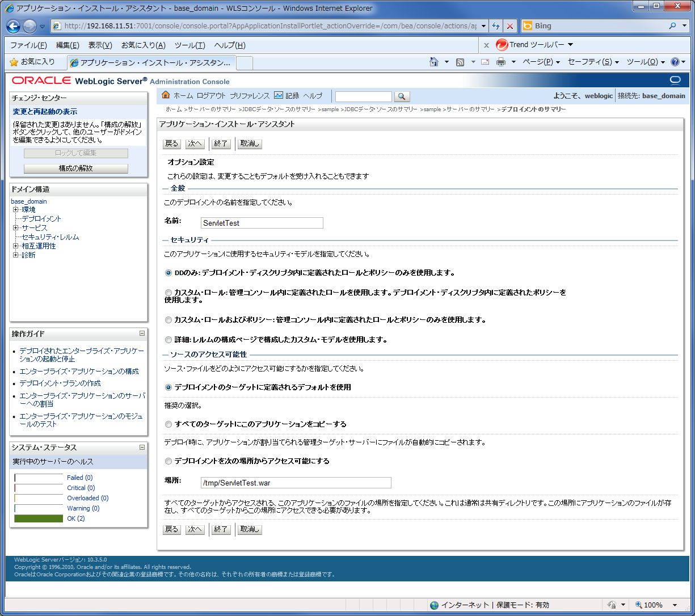Click the address bar Refresh icon
The image size is (695, 616).
tap(496, 26)
